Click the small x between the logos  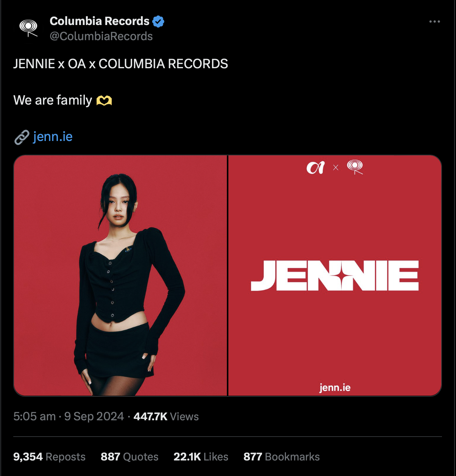click(x=336, y=168)
